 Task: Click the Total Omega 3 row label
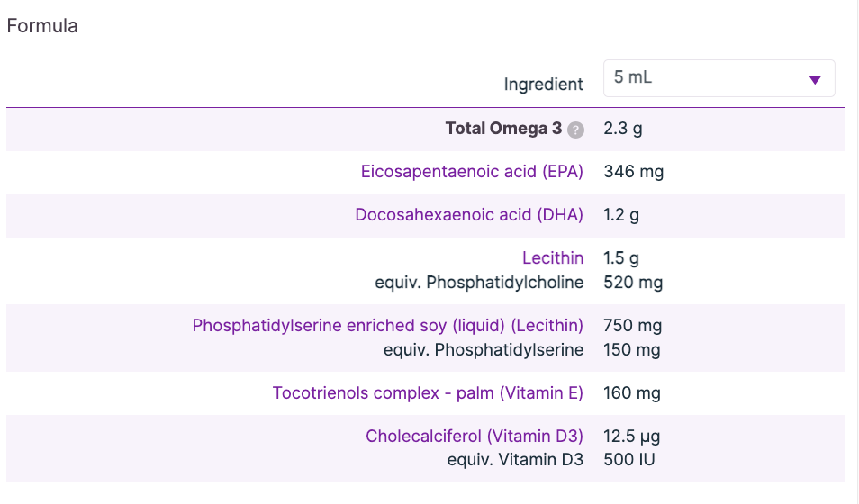tap(503, 129)
